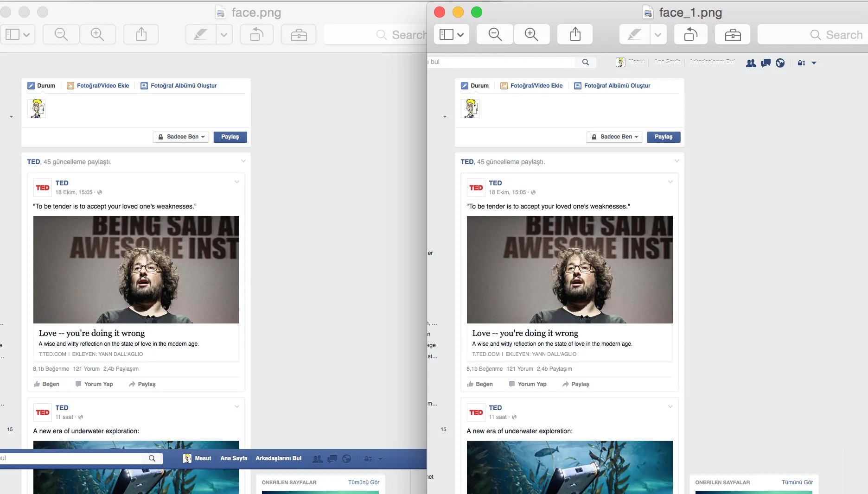Zoom out in the face.png window
Screen dimensions: 868x494
point(61,34)
